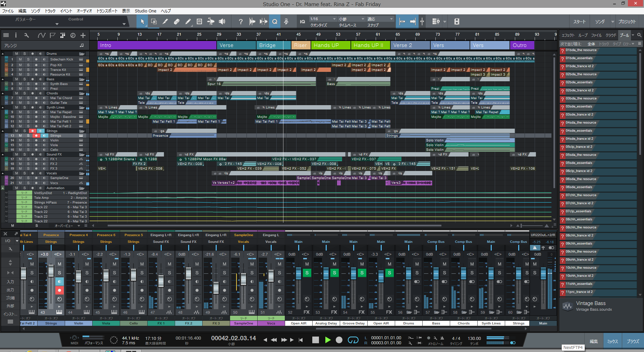Screen dimensions: 644x352
Task: Open the オーディオ menu
Action: pyautogui.click(x=84, y=11)
